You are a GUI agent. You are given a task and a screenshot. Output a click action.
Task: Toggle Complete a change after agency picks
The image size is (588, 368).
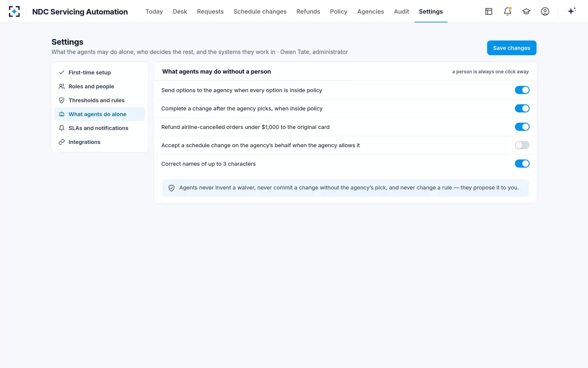(x=522, y=108)
